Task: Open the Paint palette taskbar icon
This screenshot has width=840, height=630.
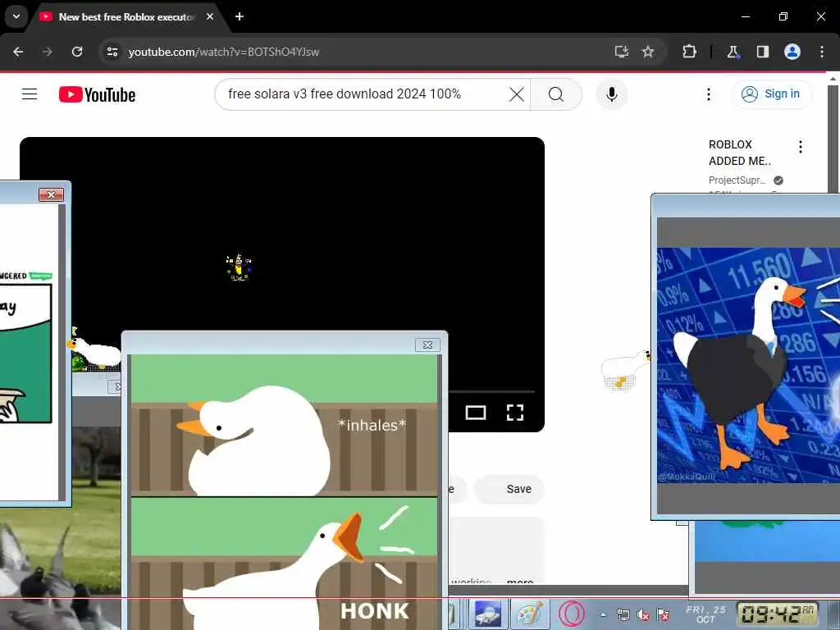Action: click(x=530, y=614)
